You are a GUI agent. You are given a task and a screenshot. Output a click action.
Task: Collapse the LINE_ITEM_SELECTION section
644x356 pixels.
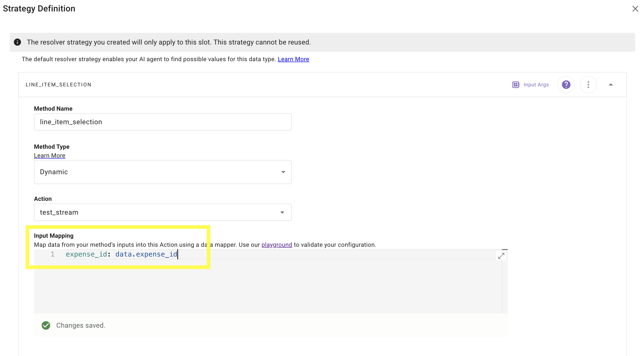pyautogui.click(x=610, y=85)
